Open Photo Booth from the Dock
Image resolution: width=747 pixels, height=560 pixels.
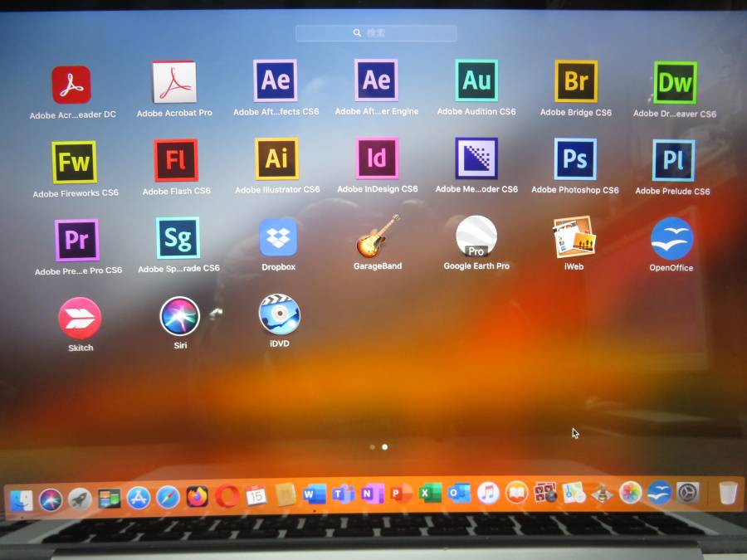(x=545, y=492)
